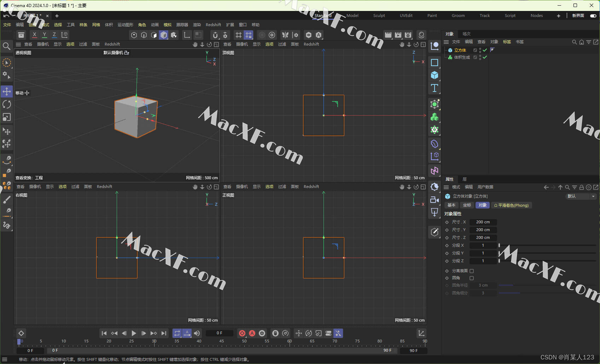Select the 坐标 attribute tab
Viewport: 600px width, 364px height.
click(467, 205)
